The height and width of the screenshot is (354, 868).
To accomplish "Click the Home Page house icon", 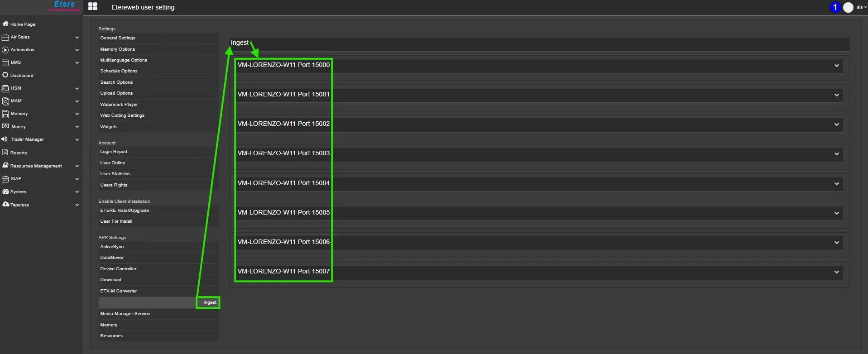I will 5,24.
